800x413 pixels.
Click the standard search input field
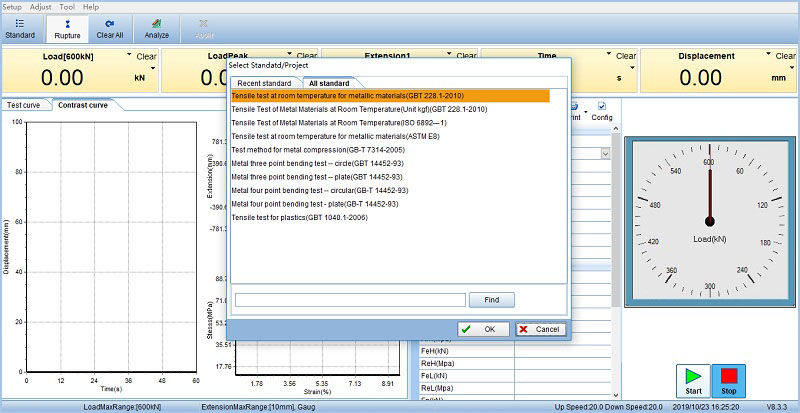pos(349,299)
